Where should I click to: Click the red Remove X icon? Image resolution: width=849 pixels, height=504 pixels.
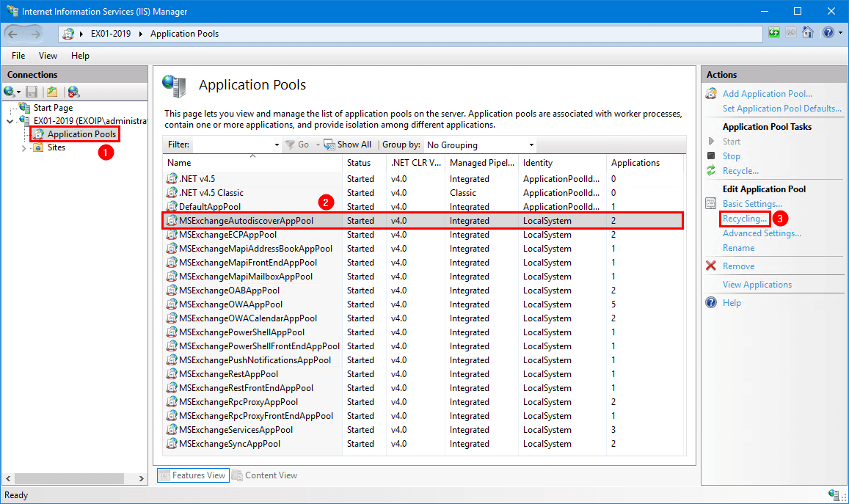711,266
